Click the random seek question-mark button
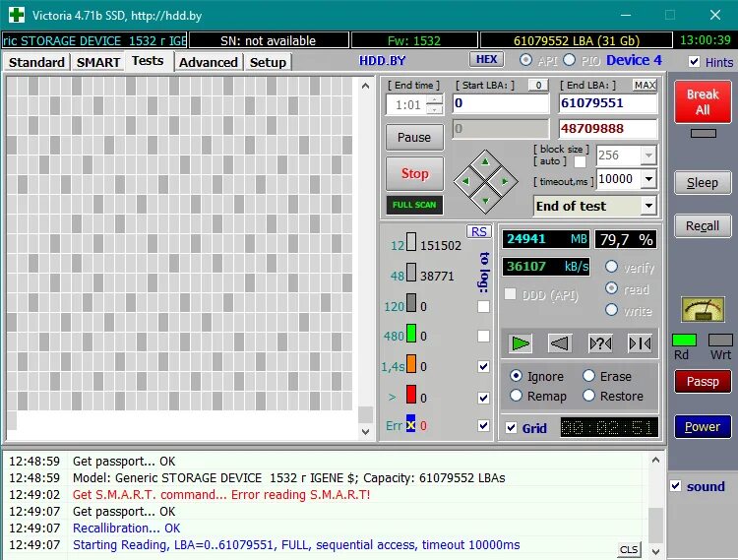 [600, 343]
